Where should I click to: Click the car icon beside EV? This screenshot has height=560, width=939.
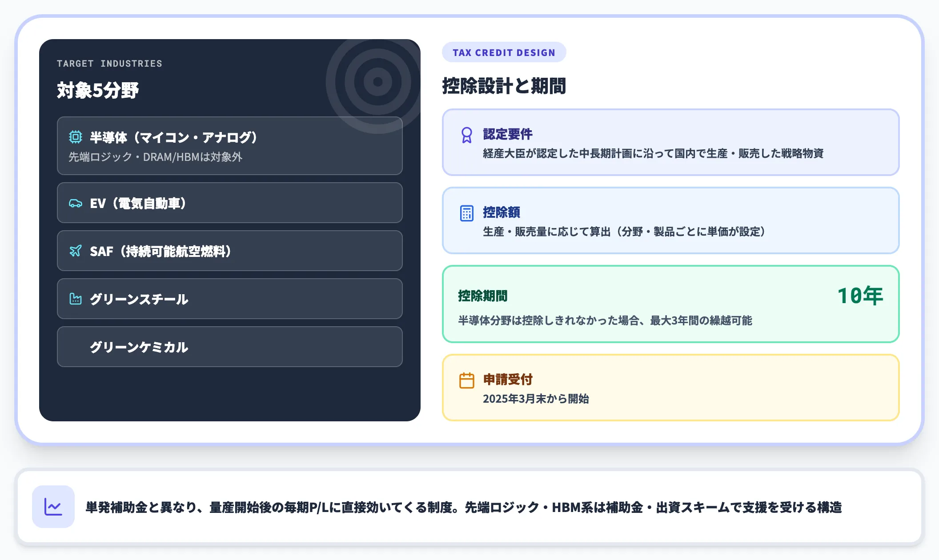coord(76,203)
